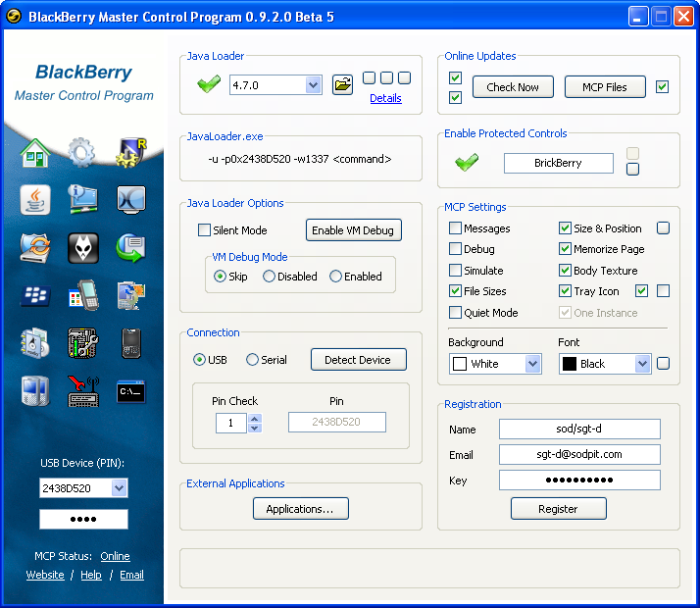Enable the Messages checkbox
Screen dimensions: 700x608
[x=455, y=228]
